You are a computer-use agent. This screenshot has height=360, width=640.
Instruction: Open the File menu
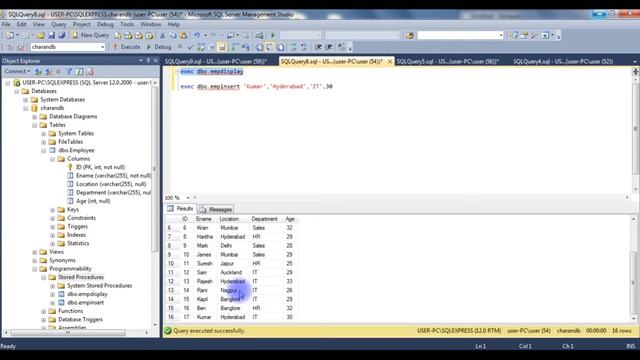(x=6, y=24)
